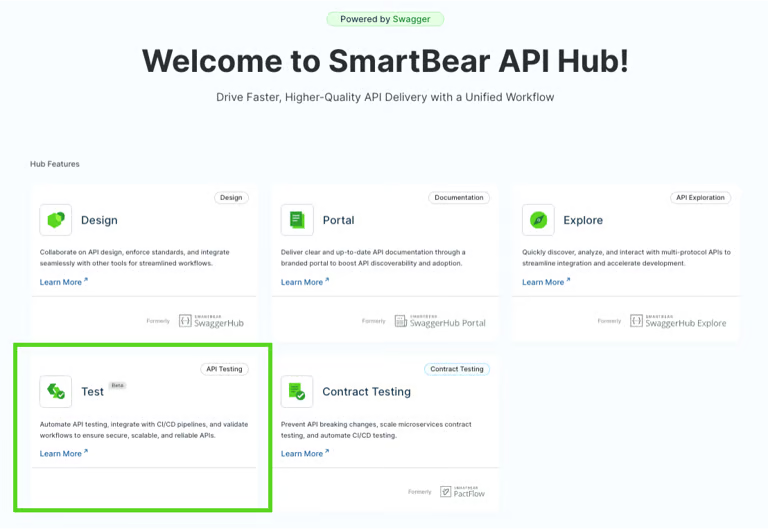Select the Design card title

coord(99,220)
